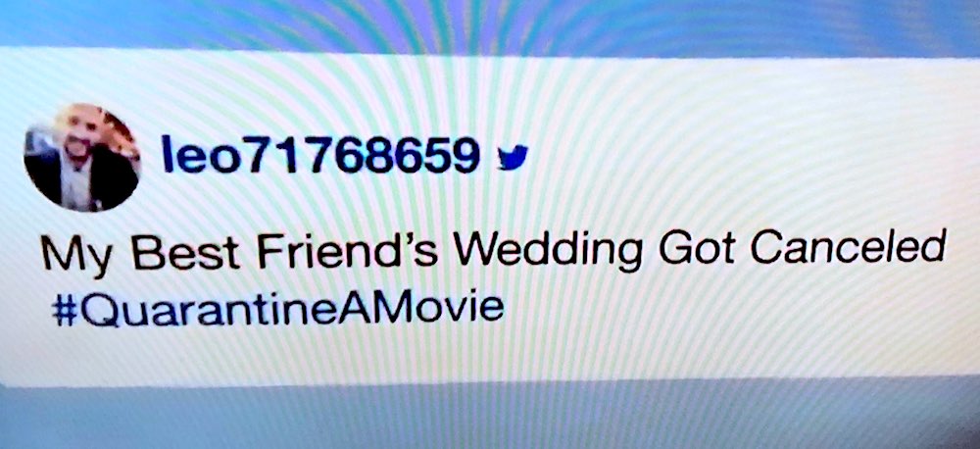Click the man's face inside the avatar
The image size is (980, 449).
(76, 134)
